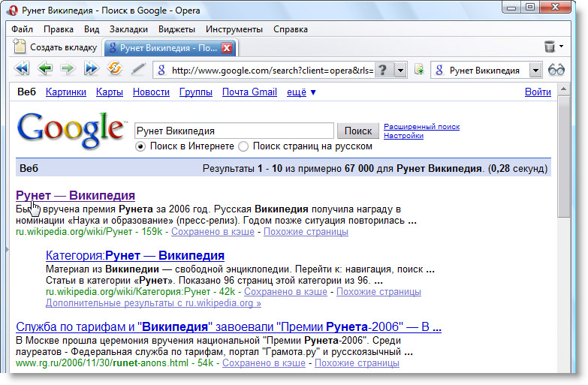Click the Войти link
588x385 pixels.
pyautogui.click(x=538, y=92)
